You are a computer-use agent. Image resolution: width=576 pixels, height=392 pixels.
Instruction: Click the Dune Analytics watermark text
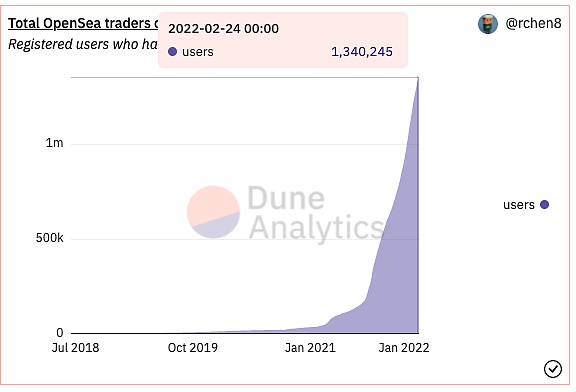[316, 212]
